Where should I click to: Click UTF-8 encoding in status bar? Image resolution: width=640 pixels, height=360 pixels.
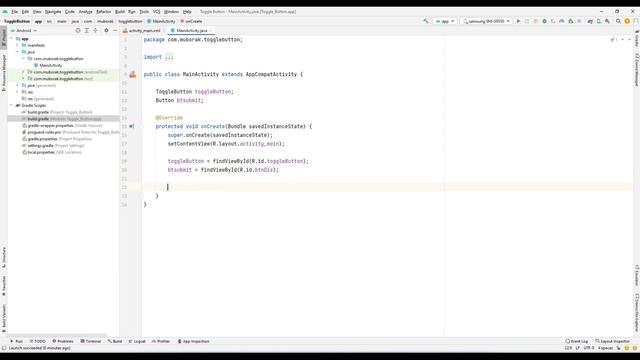[589, 348]
